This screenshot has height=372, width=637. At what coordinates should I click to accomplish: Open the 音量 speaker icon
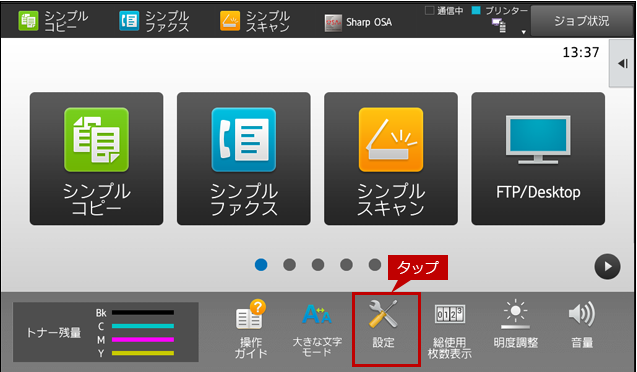(x=582, y=325)
